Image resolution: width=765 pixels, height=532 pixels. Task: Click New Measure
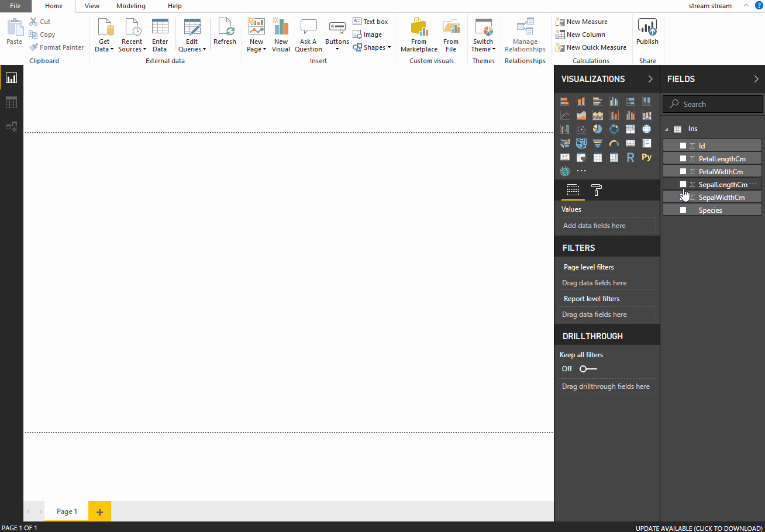pos(581,22)
